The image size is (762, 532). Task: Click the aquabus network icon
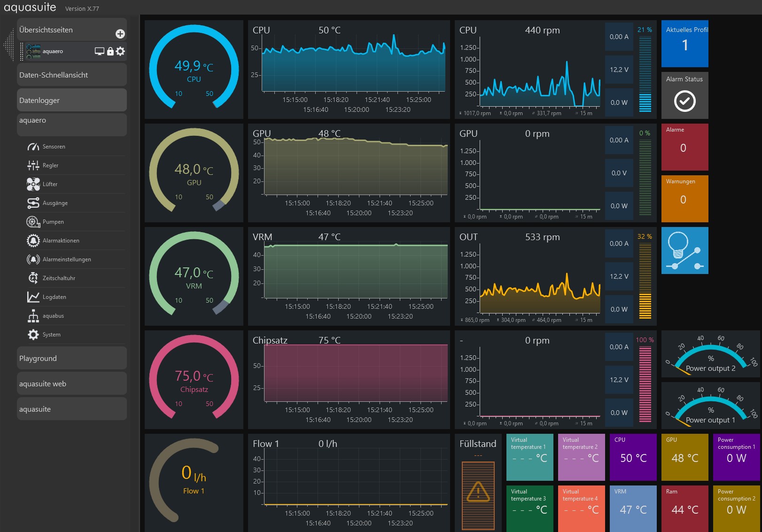pyautogui.click(x=33, y=316)
